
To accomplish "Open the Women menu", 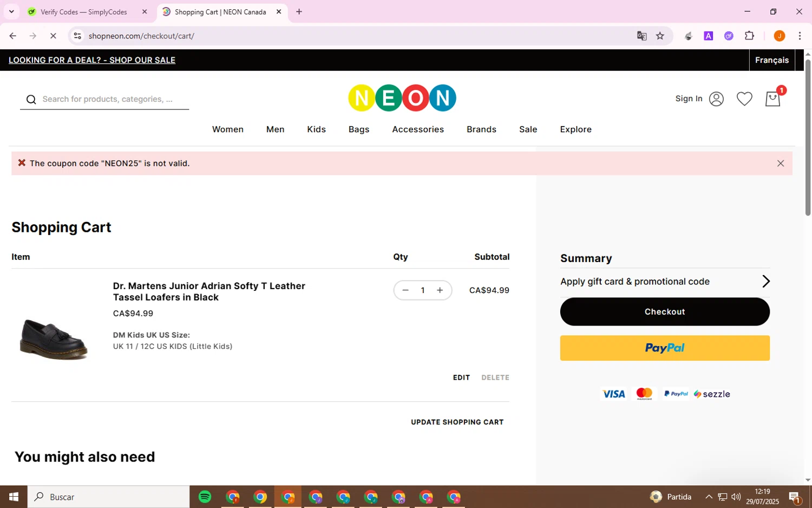I will point(228,129).
